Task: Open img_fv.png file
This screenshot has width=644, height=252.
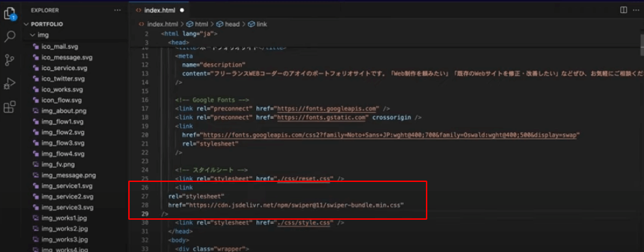Action: pos(58,164)
